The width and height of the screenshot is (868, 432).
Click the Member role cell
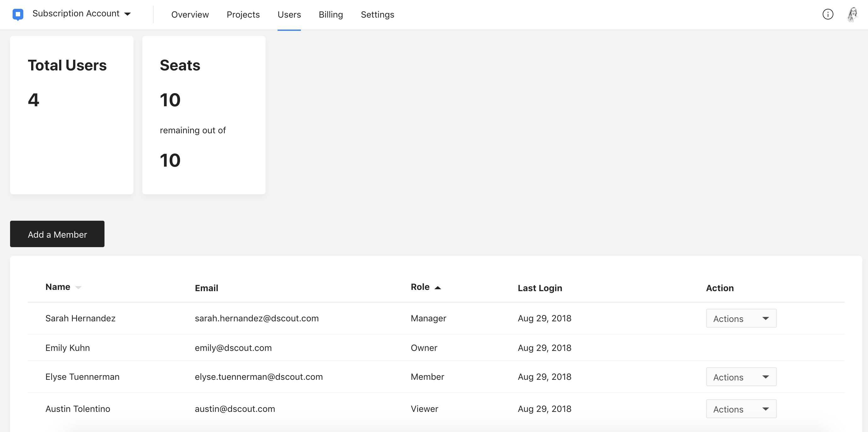click(x=427, y=376)
